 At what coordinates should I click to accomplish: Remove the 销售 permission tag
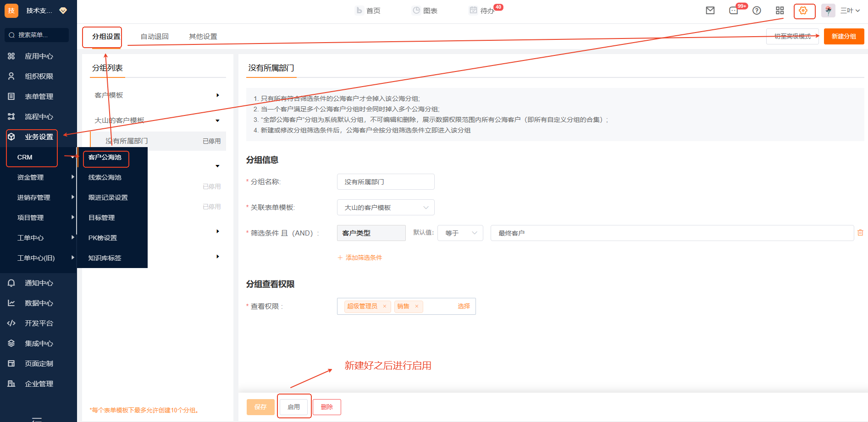(416, 307)
